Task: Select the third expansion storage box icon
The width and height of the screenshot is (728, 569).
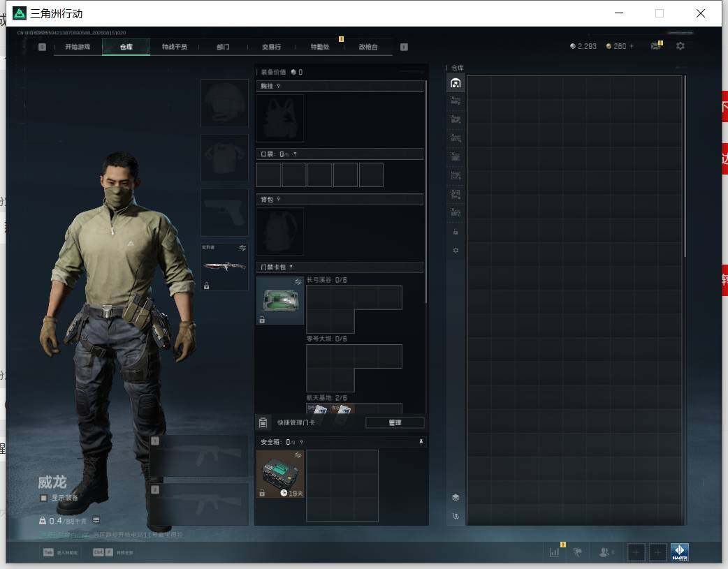Action: [x=456, y=138]
